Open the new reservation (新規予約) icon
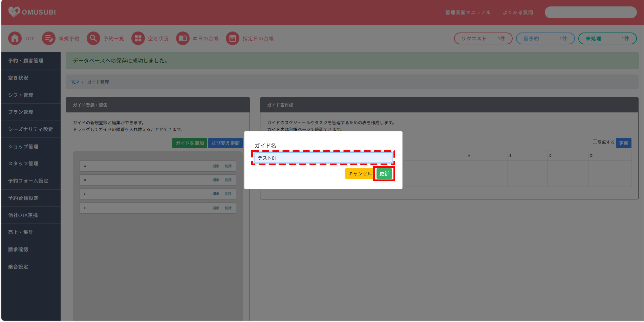The image size is (644, 322). (x=49, y=39)
